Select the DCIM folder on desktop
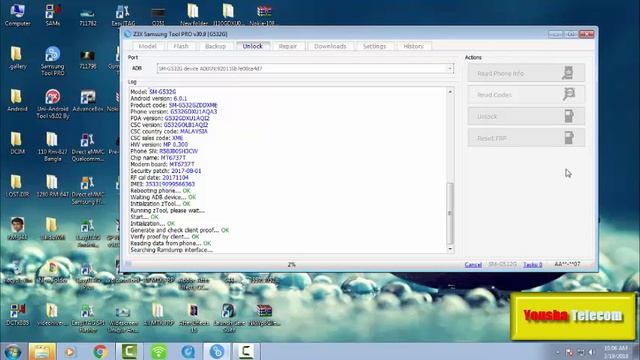Viewport: 640px width, 360px height. [x=17, y=143]
